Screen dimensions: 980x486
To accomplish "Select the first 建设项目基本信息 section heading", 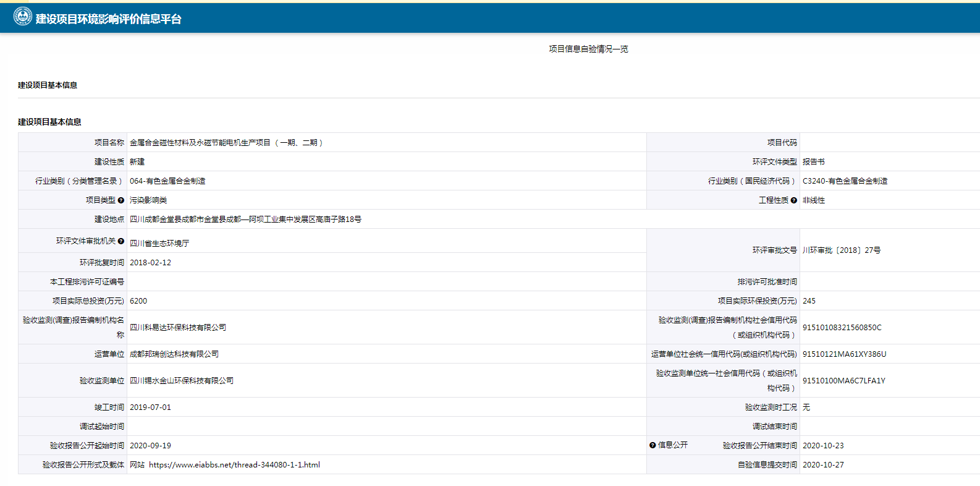I will pyautogui.click(x=48, y=85).
